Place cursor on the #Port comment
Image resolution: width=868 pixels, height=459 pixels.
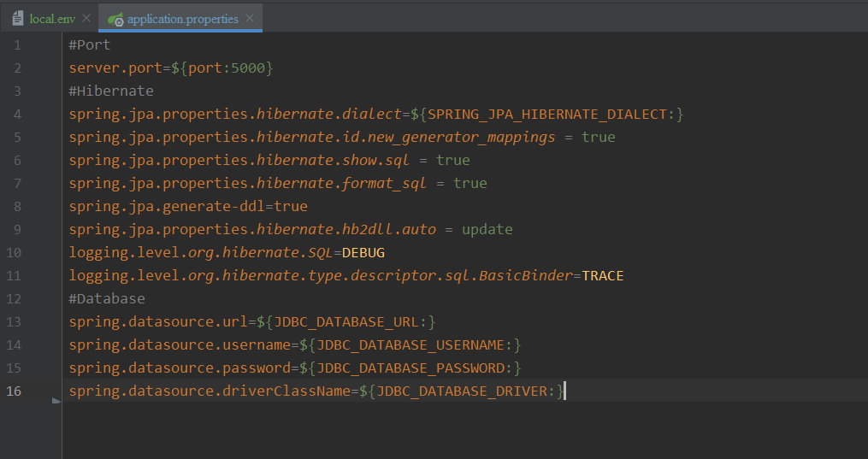(x=90, y=44)
